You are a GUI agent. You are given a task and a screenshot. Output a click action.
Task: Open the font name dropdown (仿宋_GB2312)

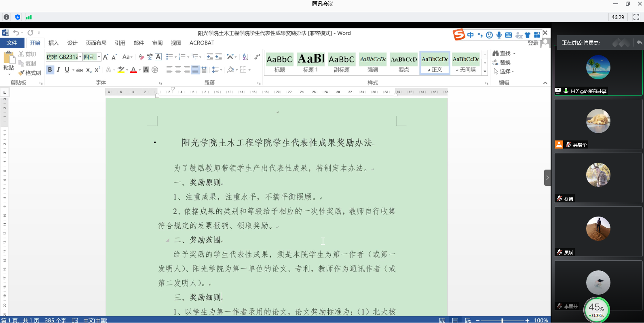tap(80, 57)
